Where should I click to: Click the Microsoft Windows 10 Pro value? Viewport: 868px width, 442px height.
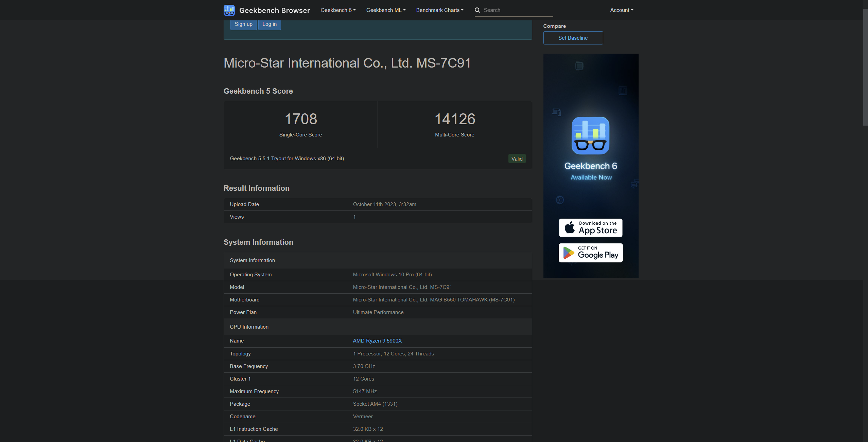tap(392, 275)
